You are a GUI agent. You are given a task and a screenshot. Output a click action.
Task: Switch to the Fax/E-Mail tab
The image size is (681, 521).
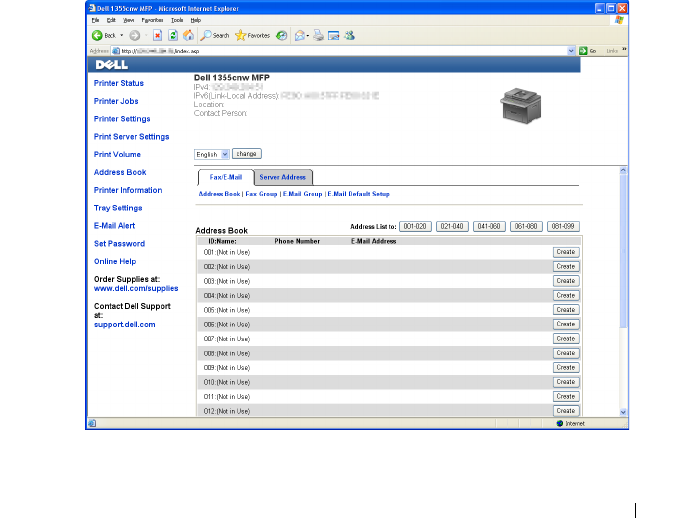click(x=226, y=177)
